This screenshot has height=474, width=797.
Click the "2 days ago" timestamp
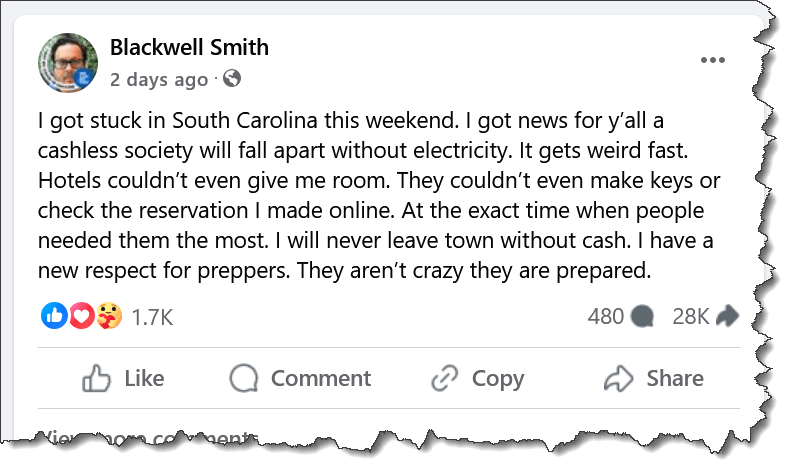click(x=159, y=78)
